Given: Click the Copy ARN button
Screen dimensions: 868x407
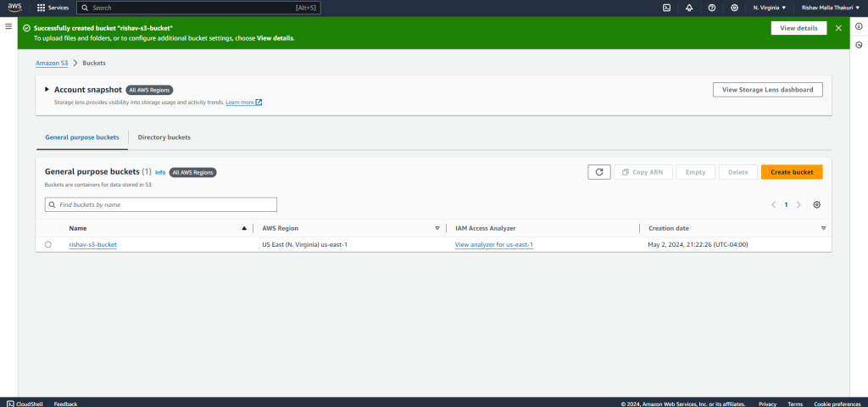Looking at the screenshot, I should (x=643, y=172).
